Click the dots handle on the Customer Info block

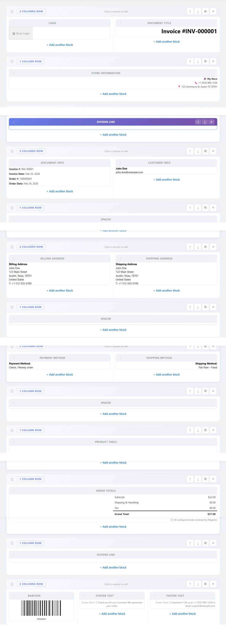coord(120,163)
